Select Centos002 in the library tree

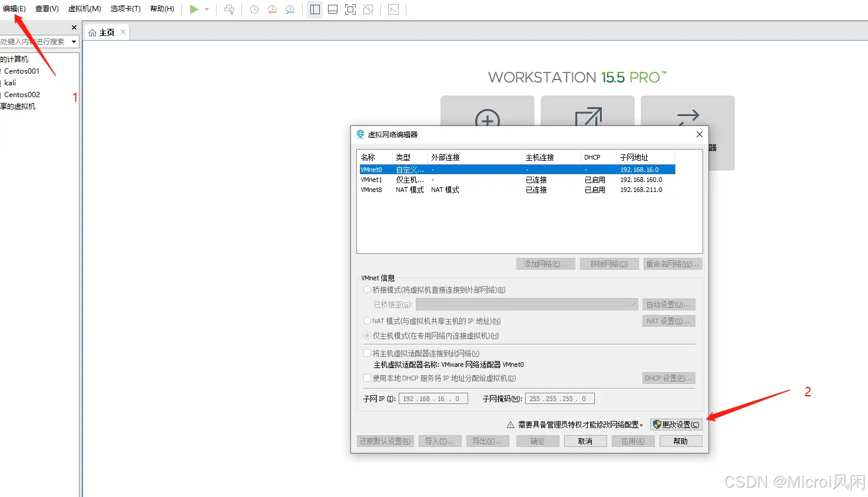[x=22, y=94]
